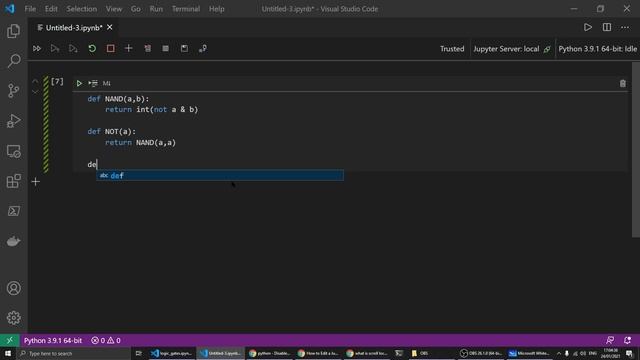Open the Source Control view
The image size is (640, 360).
(13, 91)
